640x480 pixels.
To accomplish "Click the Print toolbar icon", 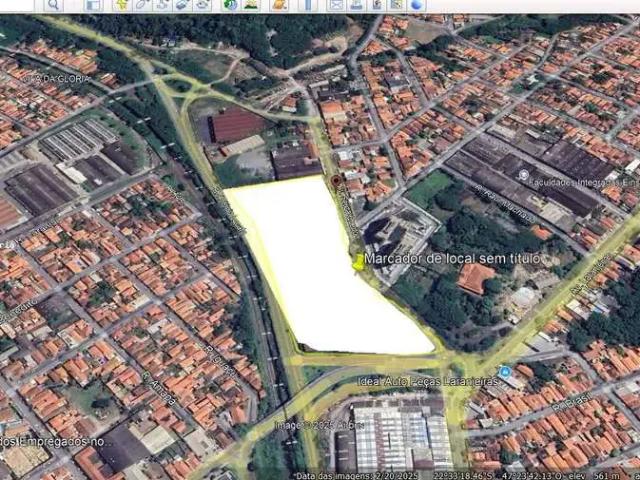I will 356,5.
